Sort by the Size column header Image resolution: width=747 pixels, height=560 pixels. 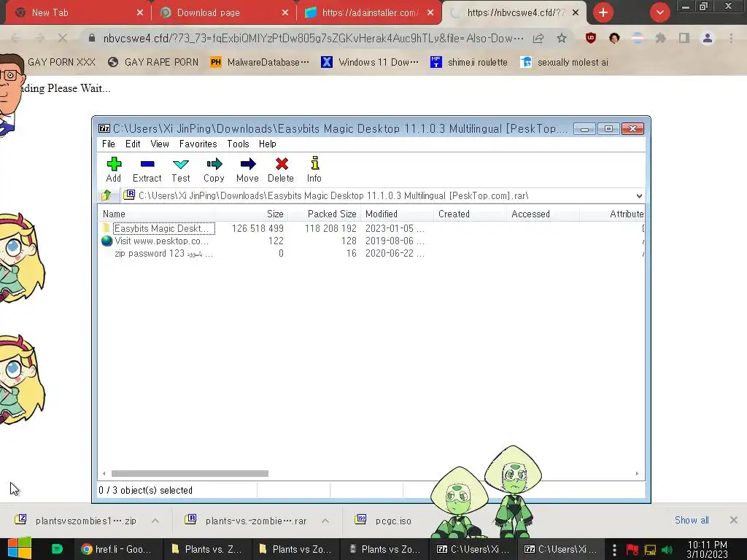(x=251, y=214)
